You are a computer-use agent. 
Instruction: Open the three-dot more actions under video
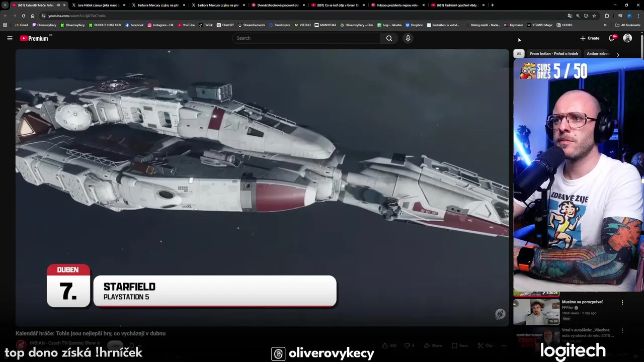[x=504, y=345]
